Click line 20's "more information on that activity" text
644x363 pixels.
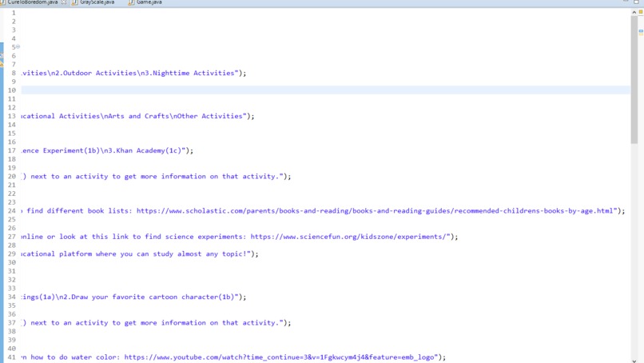coord(209,177)
